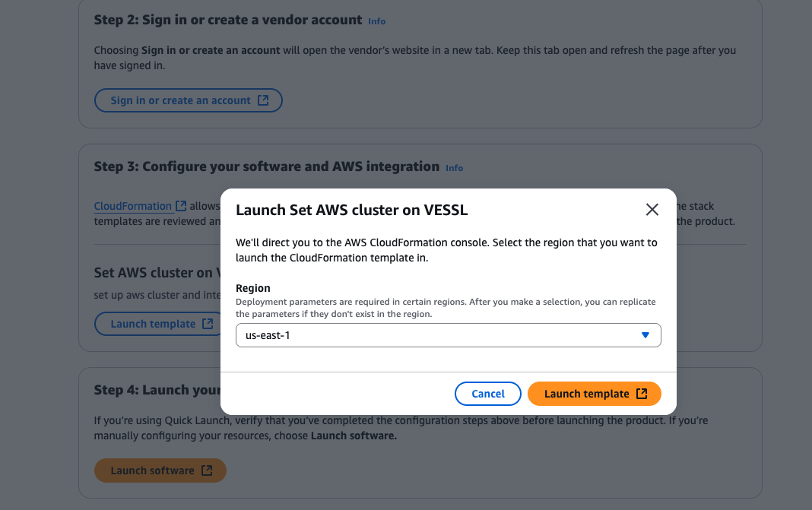Click the external-link icon on Launch software
The height and width of the screenshot is (510, 812).
click(x=208, y=470)
